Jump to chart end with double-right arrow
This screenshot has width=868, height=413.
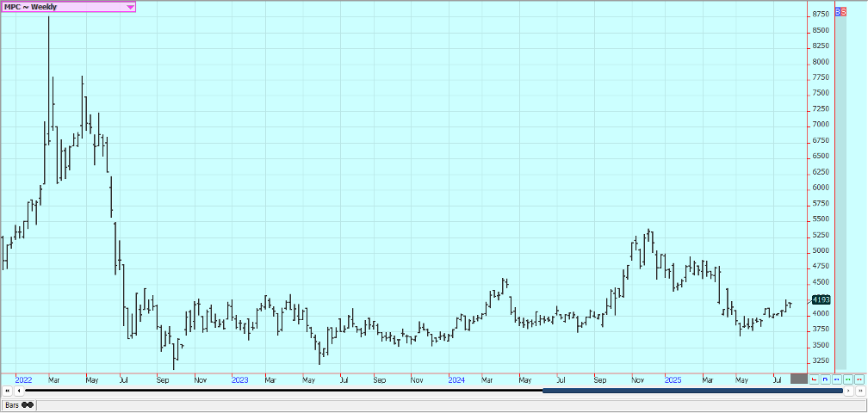click(859, 391)
